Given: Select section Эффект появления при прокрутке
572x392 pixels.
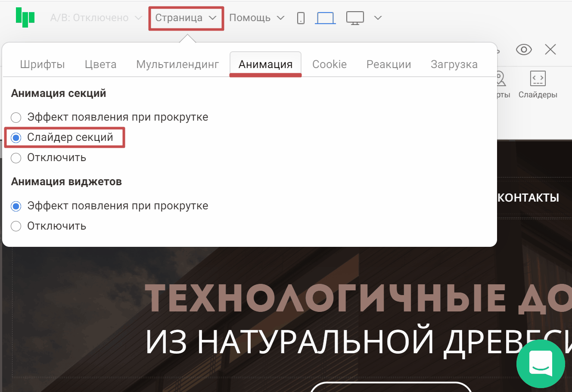Looking at the screenshot, I should pos(16,118).
